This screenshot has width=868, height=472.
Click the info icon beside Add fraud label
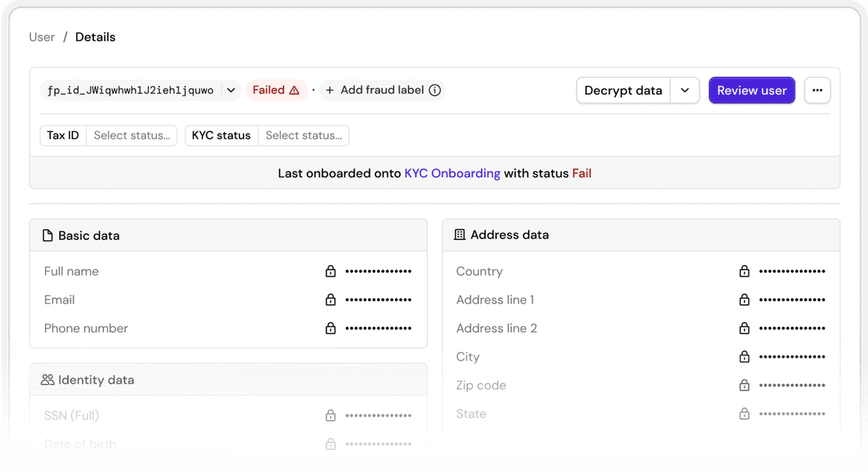(435, 90)
